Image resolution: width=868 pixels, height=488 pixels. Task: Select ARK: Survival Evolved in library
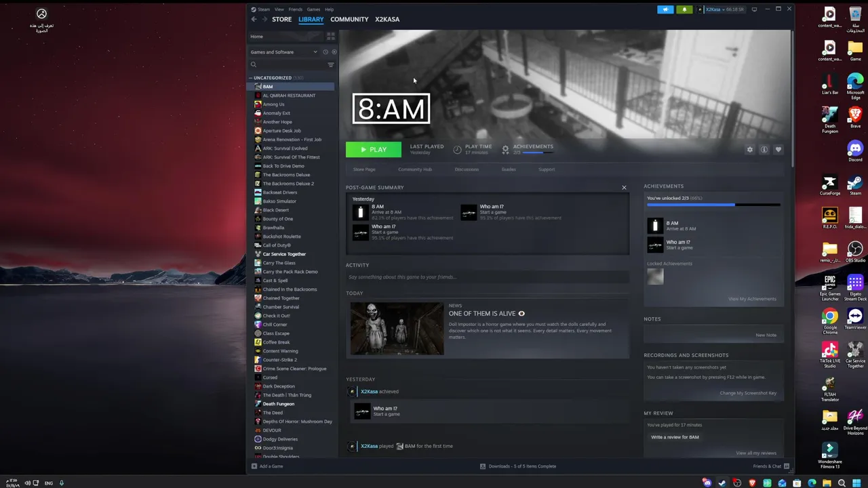coord(285,148)
